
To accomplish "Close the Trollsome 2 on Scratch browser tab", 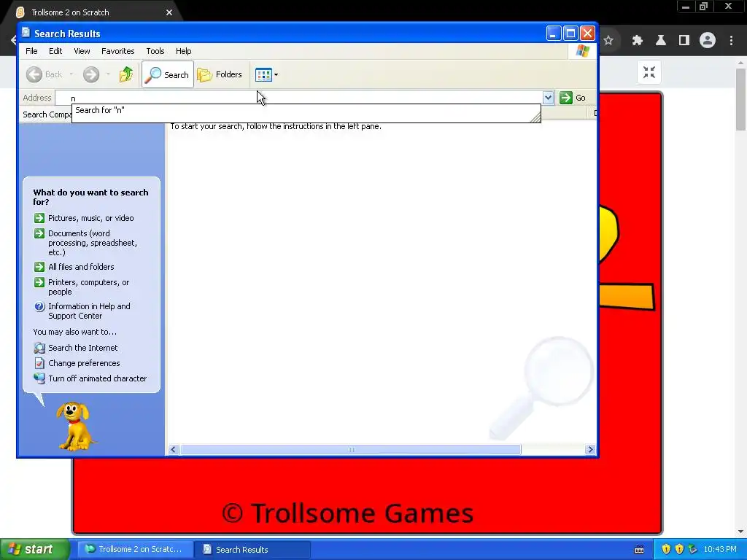I will coord(169,12).
